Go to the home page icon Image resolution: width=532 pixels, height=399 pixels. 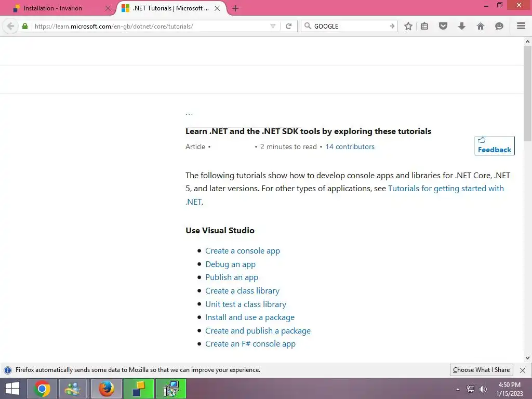tap(481, 26)
